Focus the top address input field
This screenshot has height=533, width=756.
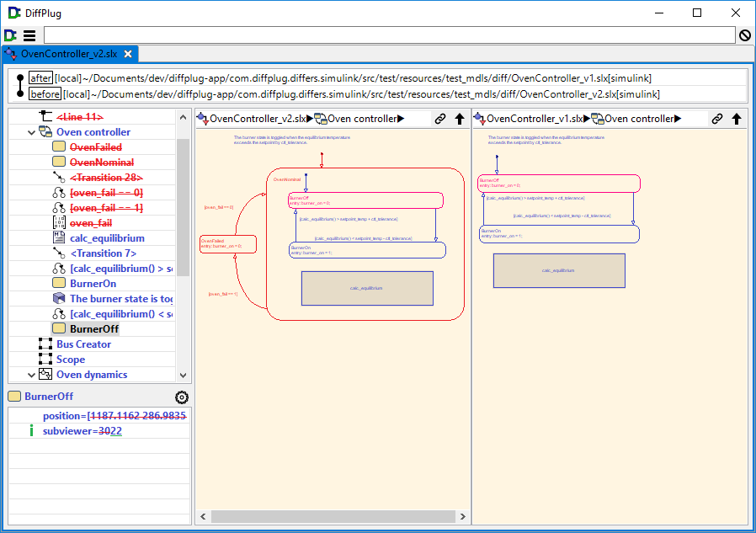pyautogui.click(x=390, y=35)
